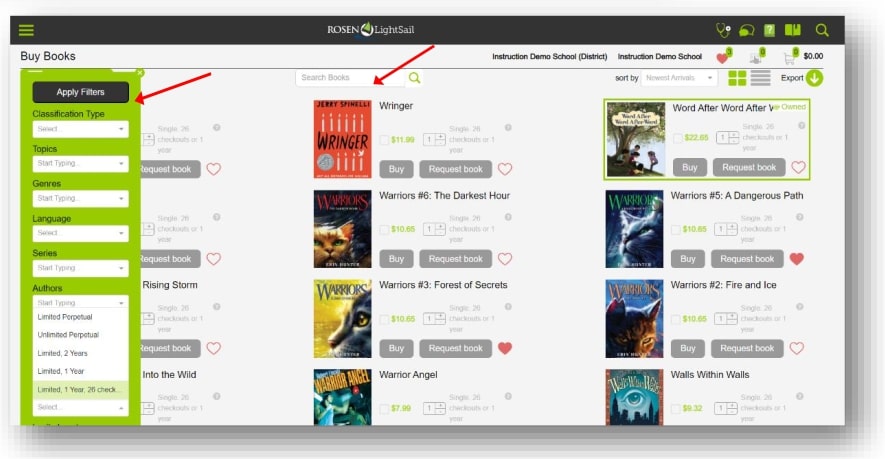Check the Warriors #2: Fire and Ice checkbox
This screenshot has height=459, width=885.
pyautogui.click(x=676, y=319)
